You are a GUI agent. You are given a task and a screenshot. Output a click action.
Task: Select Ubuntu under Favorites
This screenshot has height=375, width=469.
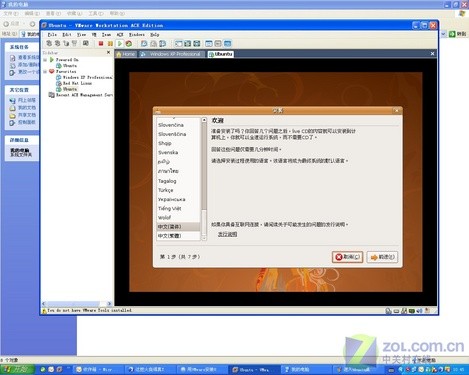tap(70, 89)
